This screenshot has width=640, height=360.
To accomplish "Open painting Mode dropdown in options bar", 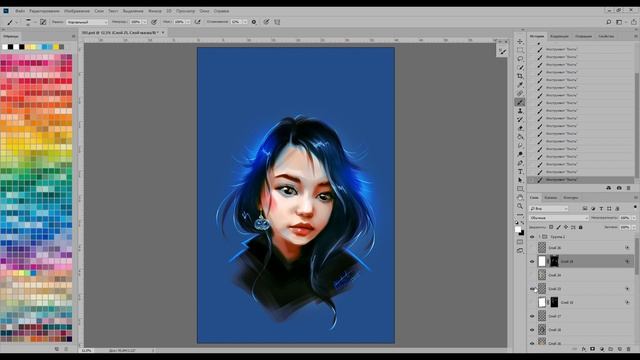I will pyautogui.click(x=87, y=22).
